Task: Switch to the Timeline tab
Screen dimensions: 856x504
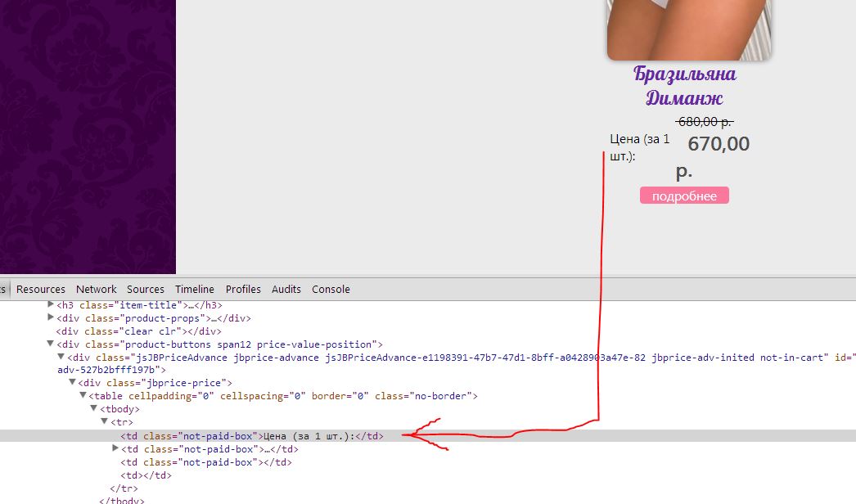Action: coord(195,289)
